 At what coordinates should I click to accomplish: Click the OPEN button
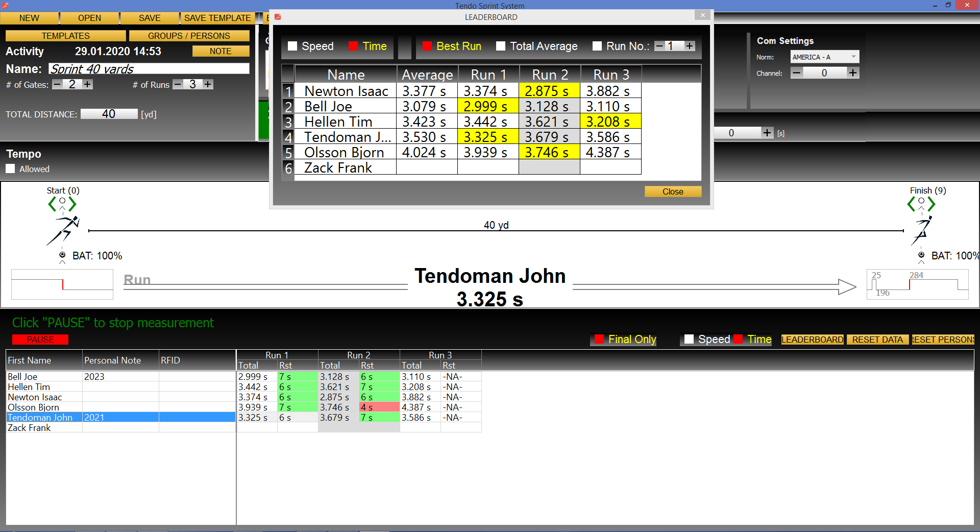89,18
